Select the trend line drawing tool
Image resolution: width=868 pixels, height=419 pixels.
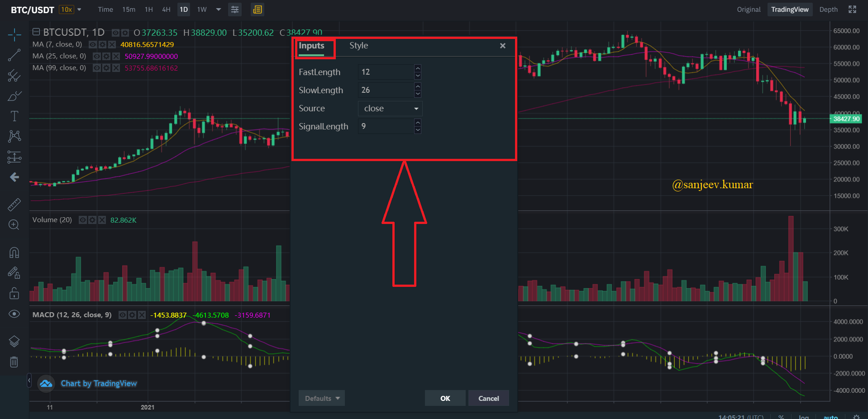pos(14,55)
